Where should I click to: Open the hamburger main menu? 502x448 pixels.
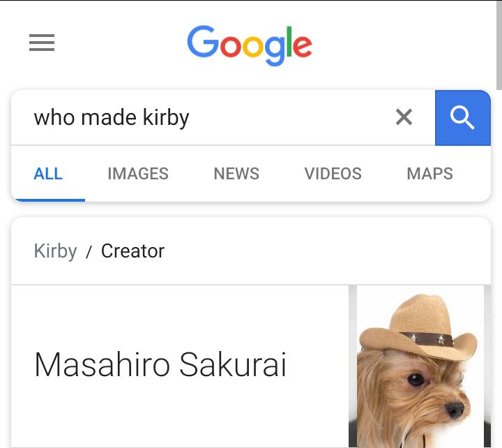[42, 43]
